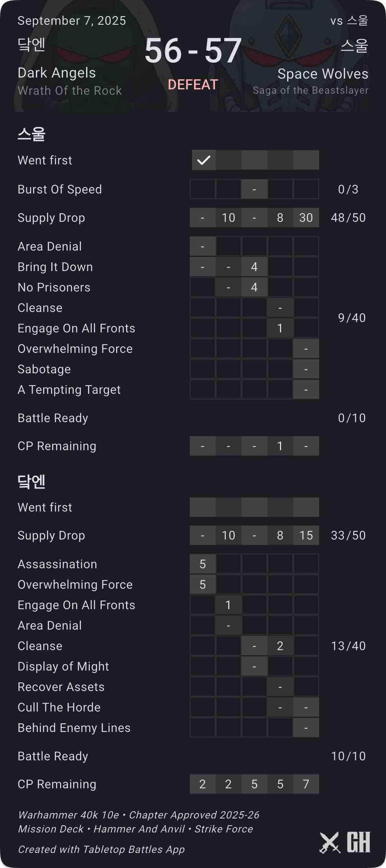Uncheck 스울's Went first checkmark
Viewport: 386px width, 868px height.
pos(203,160)
